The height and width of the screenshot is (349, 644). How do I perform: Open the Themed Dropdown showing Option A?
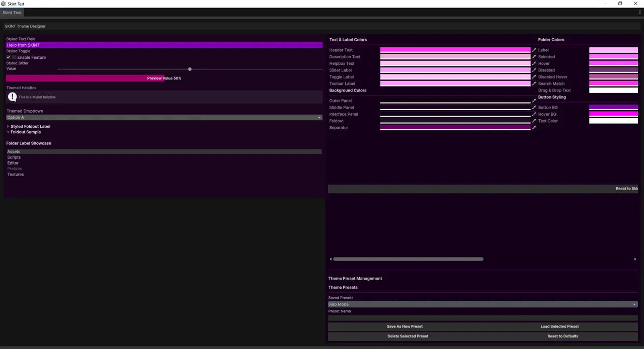pyautogui.click(x=164, y=118)
